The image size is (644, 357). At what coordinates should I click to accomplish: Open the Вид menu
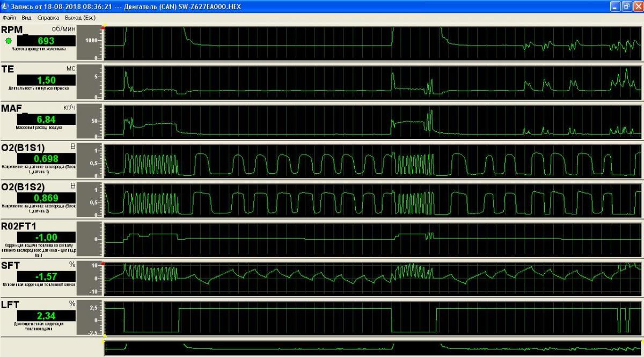click(x=26, y=18)
